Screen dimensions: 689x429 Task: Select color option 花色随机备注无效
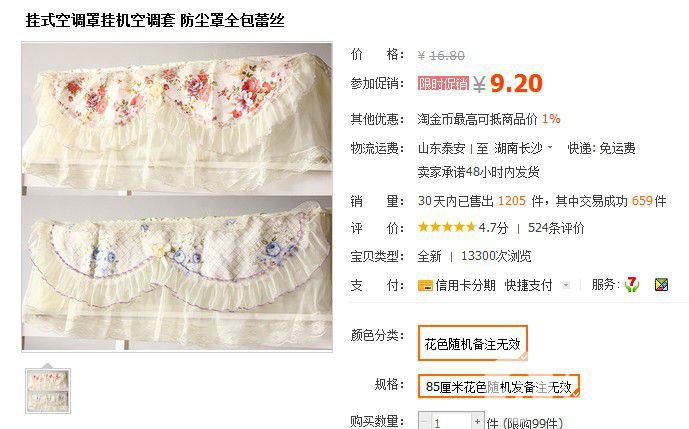pos(472,343)
